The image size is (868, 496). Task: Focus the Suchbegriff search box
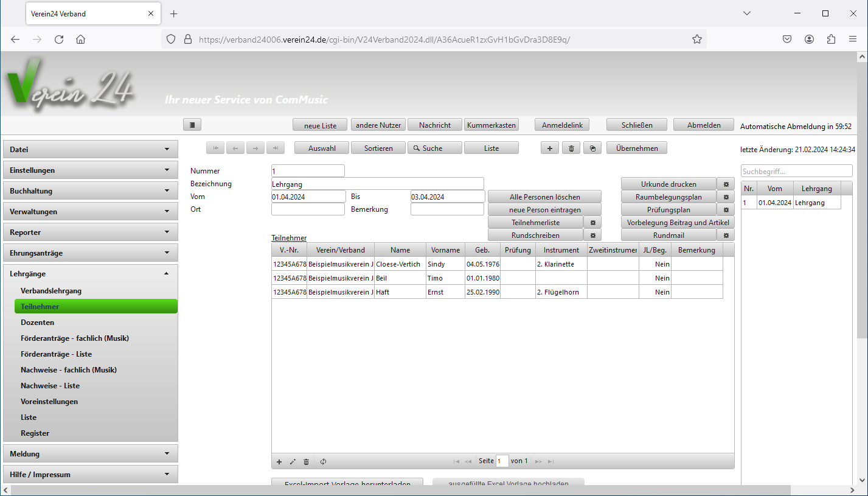[x=797, y=171]
